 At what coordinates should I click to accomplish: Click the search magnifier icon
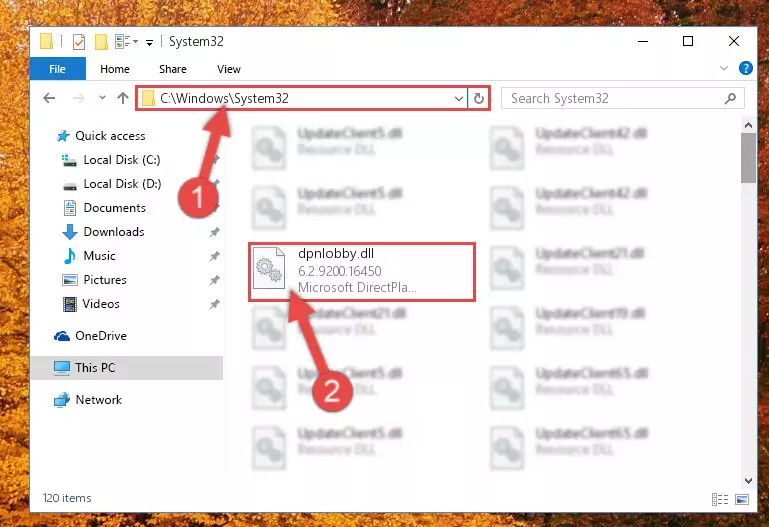(730, 99)
